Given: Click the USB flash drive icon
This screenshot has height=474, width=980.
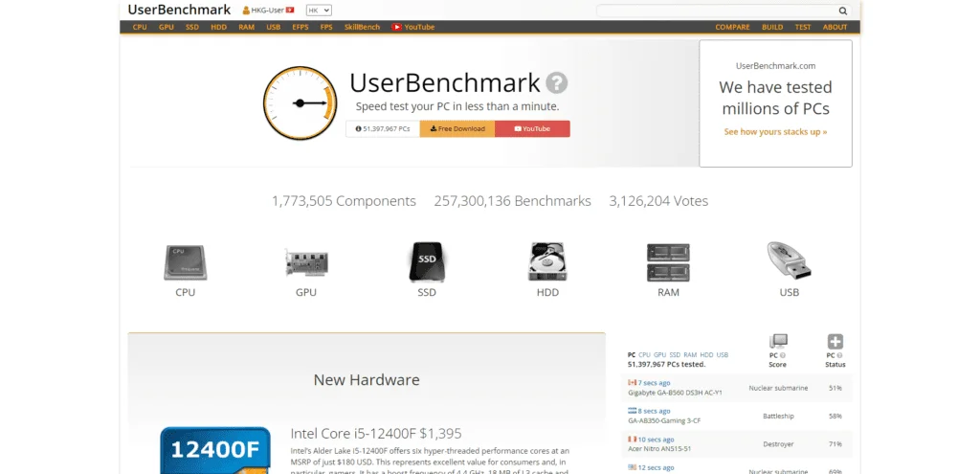Looking at the screenshot, I should coord(789,260).
